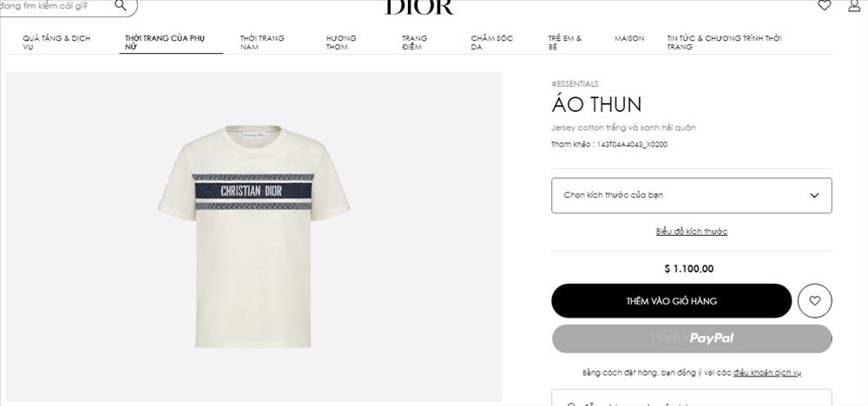Click the Dior logo

[419, 7]
